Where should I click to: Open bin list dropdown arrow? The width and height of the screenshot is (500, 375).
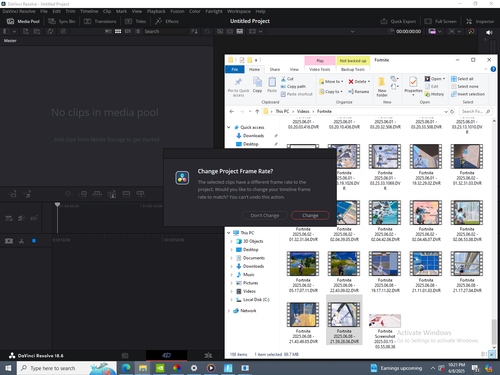14,31
